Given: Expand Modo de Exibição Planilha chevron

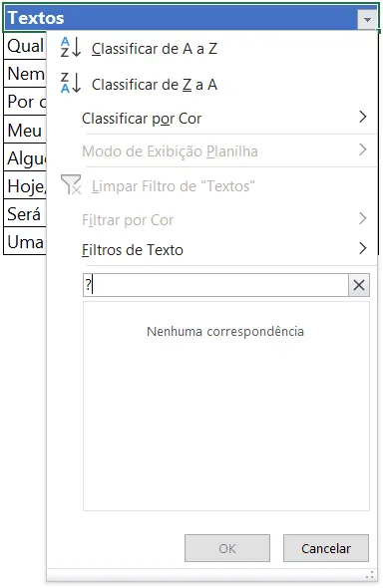Looking at the screenshot, I should pyautogui.click(x=362, y=149).
